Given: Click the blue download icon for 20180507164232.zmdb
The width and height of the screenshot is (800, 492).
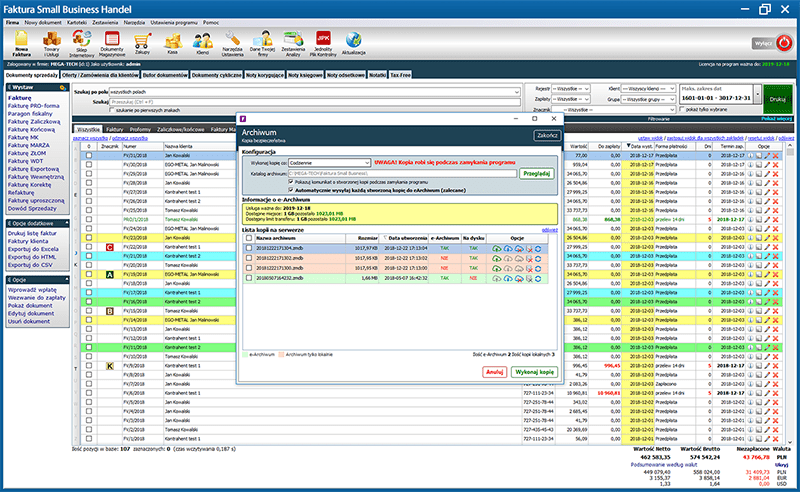Looking at the screenshot, I should 508,278.
